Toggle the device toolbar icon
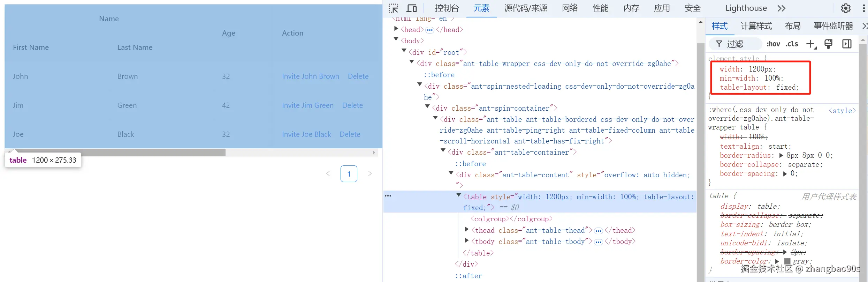 (412, 8)
